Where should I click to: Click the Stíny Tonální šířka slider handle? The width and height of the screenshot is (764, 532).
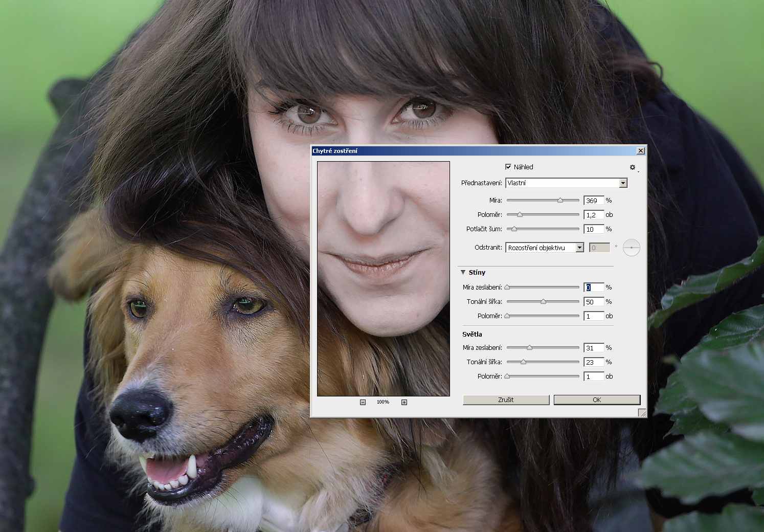tap(543, 302)
